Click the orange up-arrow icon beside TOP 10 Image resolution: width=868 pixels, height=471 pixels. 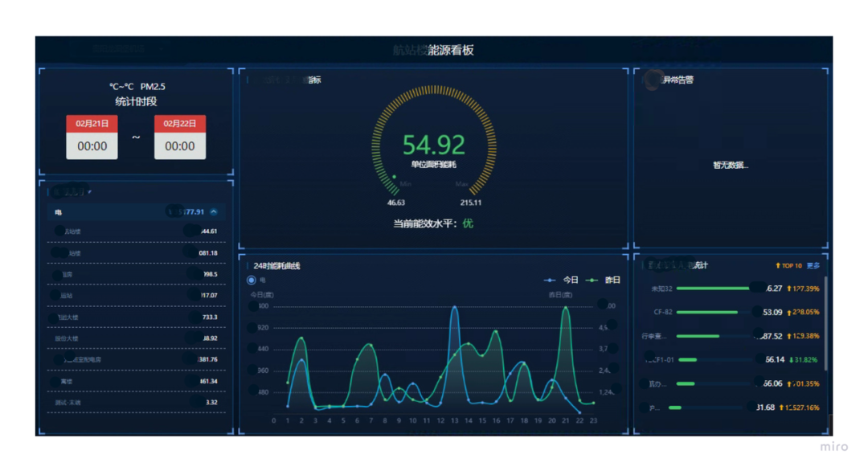(778, 266)
